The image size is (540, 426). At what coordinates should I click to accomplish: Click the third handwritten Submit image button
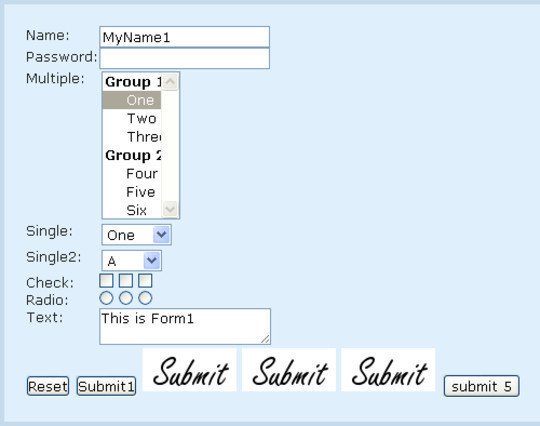pos(388,370)
